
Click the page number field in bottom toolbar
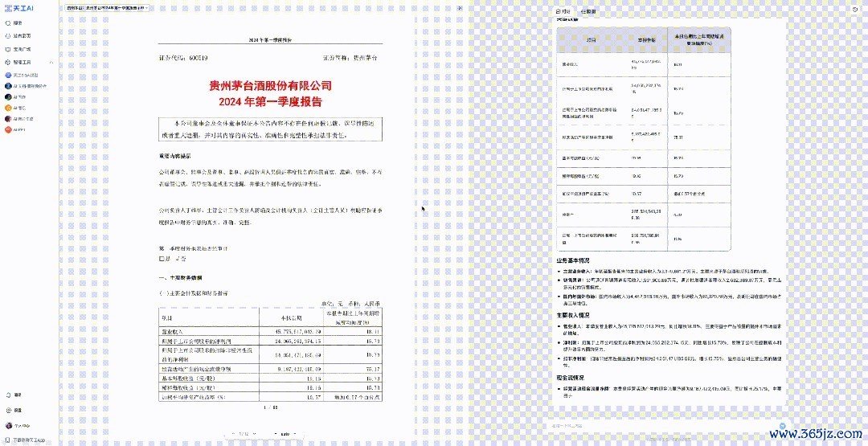click(244, 434)
